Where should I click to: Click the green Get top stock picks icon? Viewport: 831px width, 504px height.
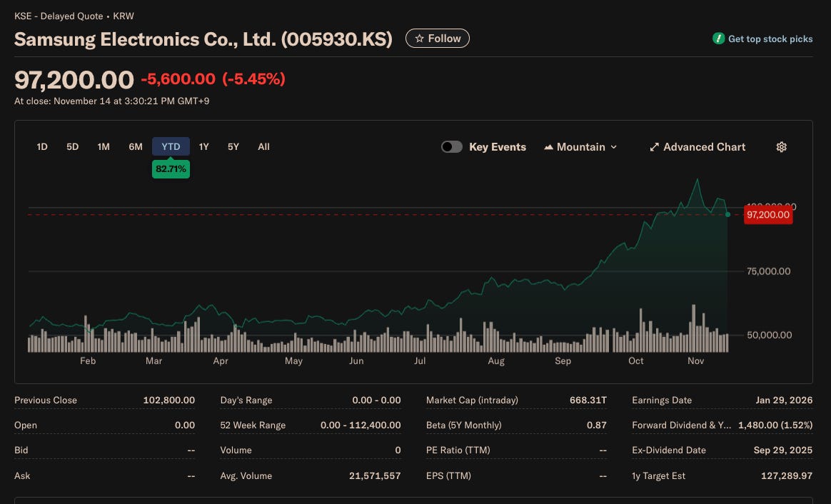718,38
